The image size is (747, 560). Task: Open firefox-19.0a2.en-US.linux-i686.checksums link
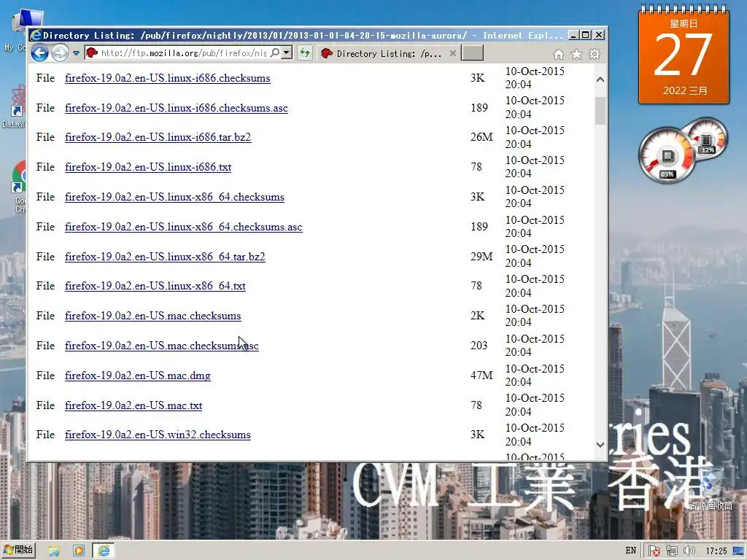click(x=167, y=78)
